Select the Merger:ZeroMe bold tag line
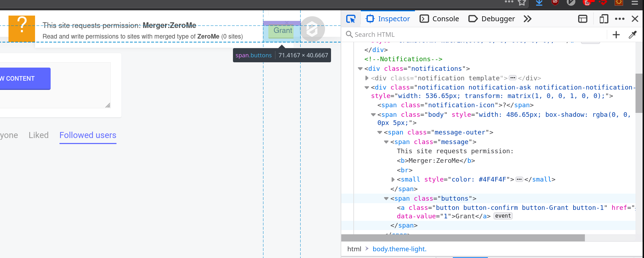This screenshot has height=258, width=644. pos(436,161)
